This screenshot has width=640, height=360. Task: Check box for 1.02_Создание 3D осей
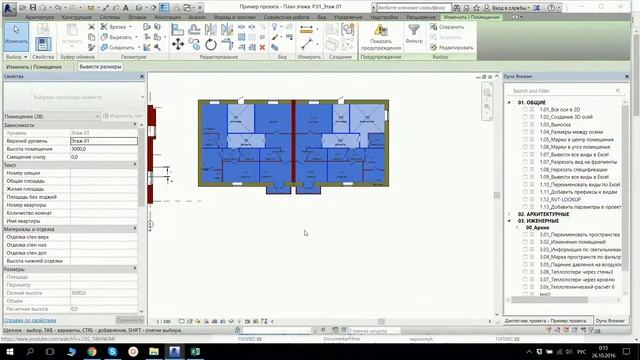tap(525, 117)
